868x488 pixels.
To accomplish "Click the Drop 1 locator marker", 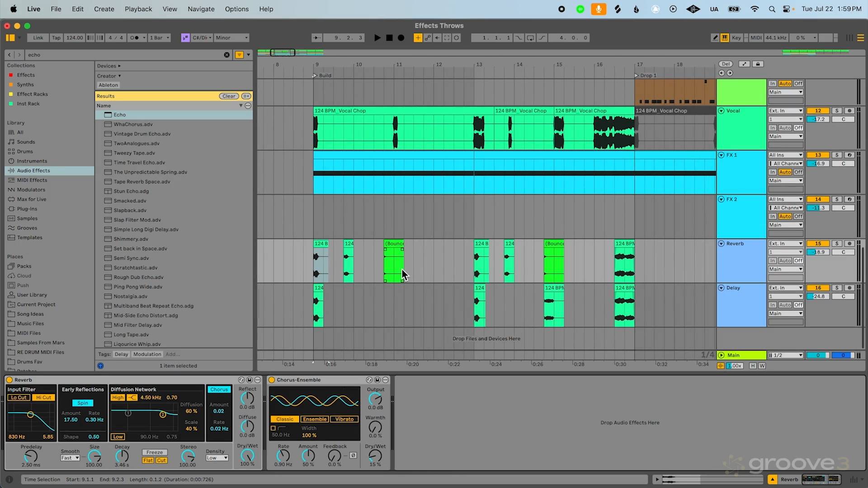I will pos(637,75).
